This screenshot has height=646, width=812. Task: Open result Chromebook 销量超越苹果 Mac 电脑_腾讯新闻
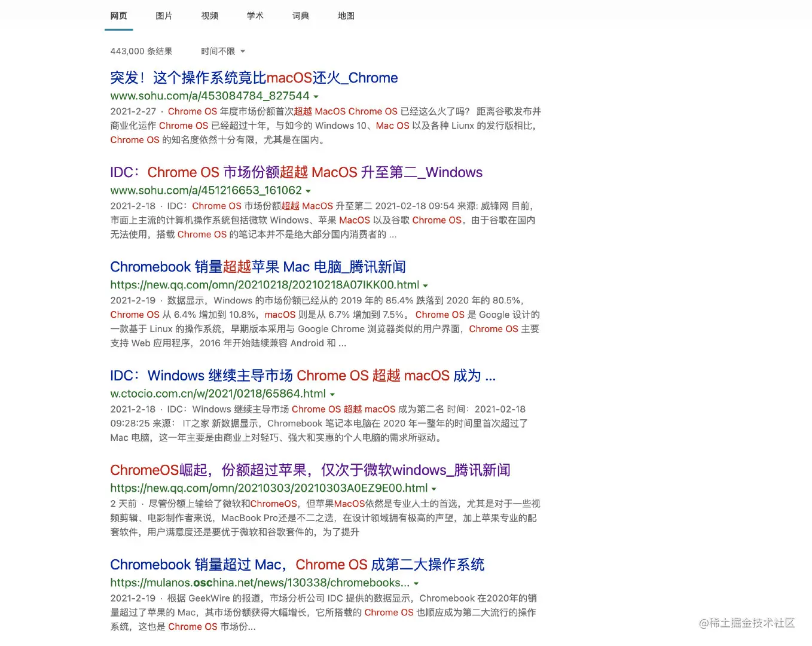coord(258,267)
